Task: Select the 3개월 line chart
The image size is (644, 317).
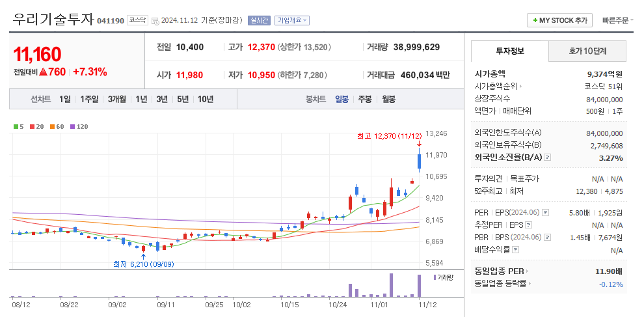Action: (116, 99)
